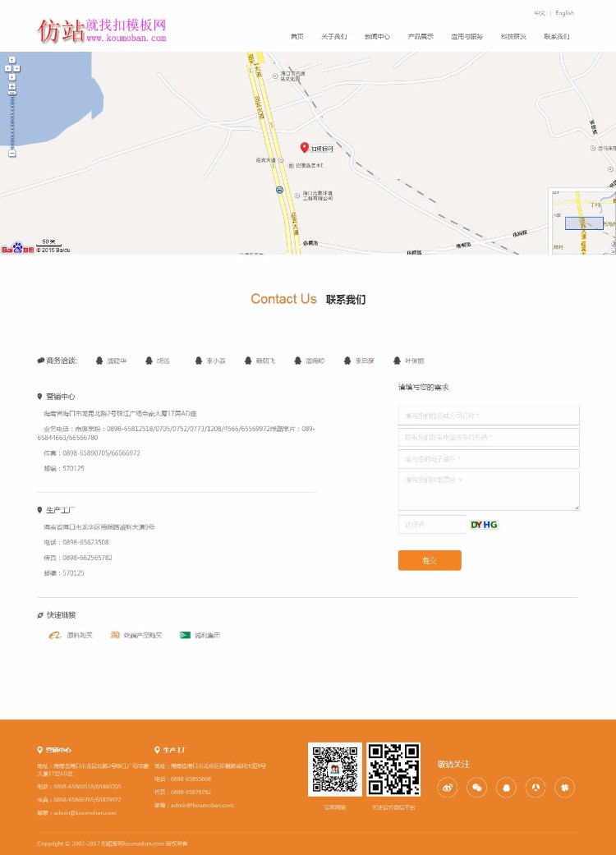The image size is (616, 855).
Task: Open 终端产品购买 Taobao quick link
Action: [x=143, y=635]
